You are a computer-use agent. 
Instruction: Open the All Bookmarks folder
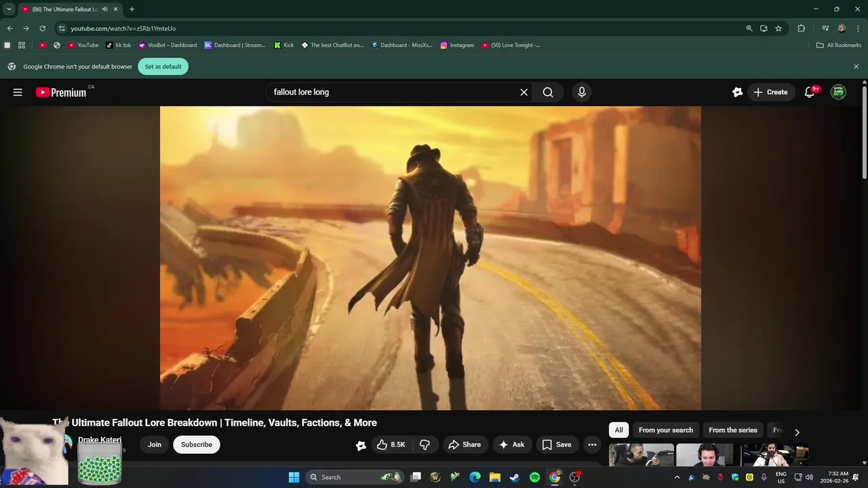[839, 45]
